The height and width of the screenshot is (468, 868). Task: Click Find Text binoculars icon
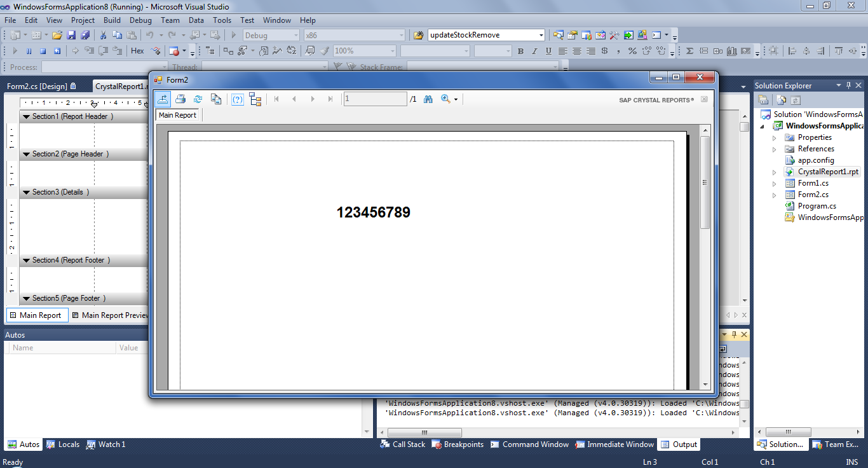(x=428, y=99)
